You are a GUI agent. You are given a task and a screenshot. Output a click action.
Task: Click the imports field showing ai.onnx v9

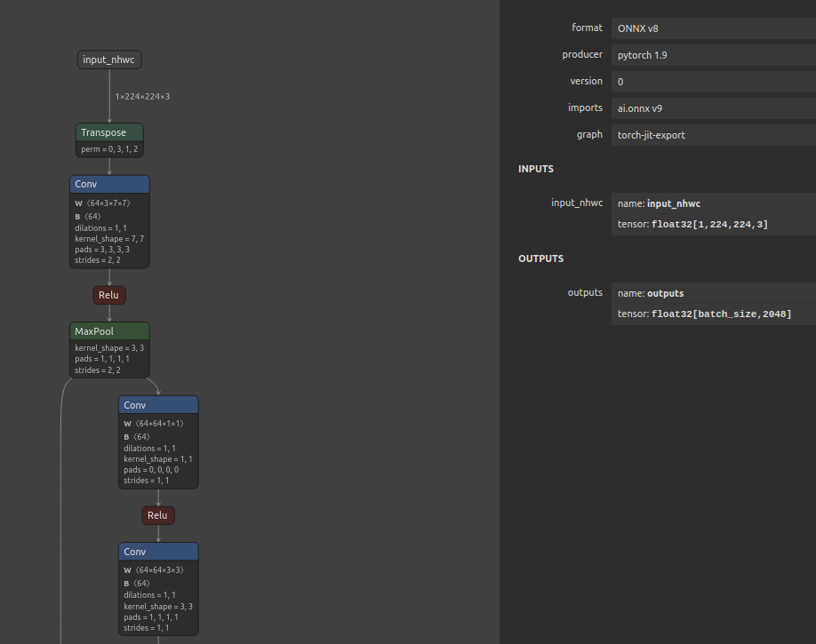pyautogui.click(x=713, y=108)
